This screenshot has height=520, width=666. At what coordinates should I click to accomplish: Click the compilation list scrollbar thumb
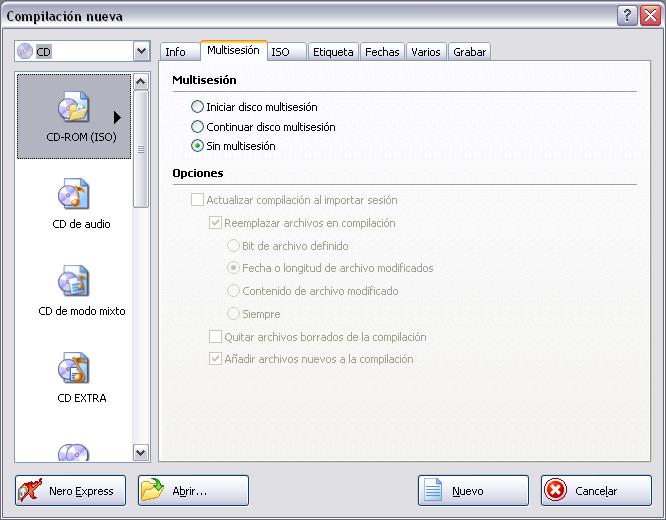141,149
